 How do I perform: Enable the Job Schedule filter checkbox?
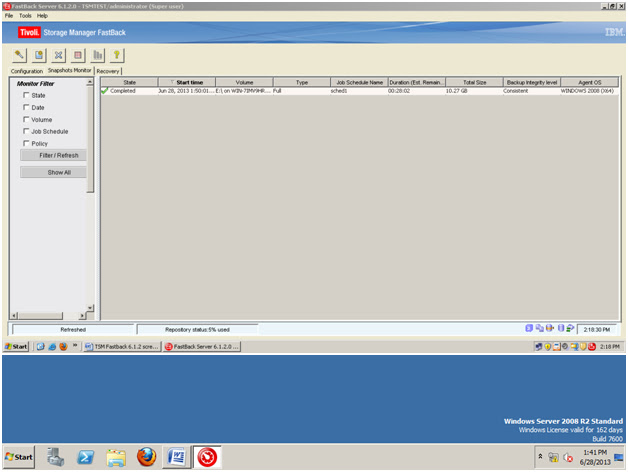pyautogui.click(x=26, y=131)
